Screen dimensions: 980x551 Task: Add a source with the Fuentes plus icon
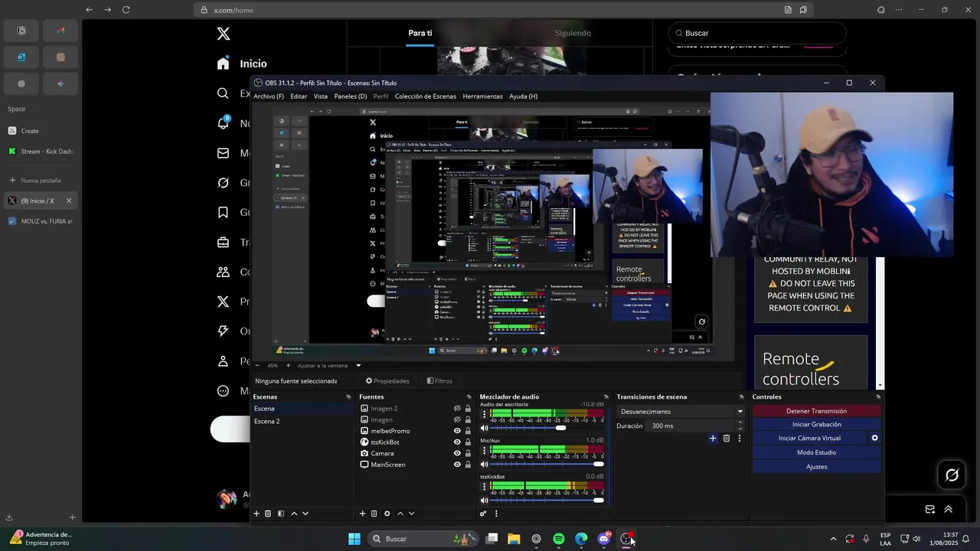click(363, 514)
